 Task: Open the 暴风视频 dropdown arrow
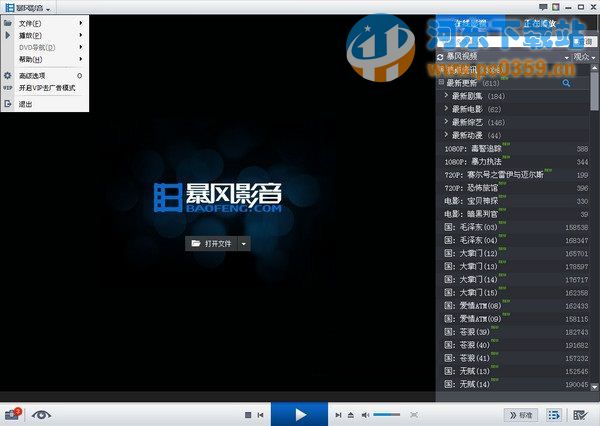pos(567,58)
